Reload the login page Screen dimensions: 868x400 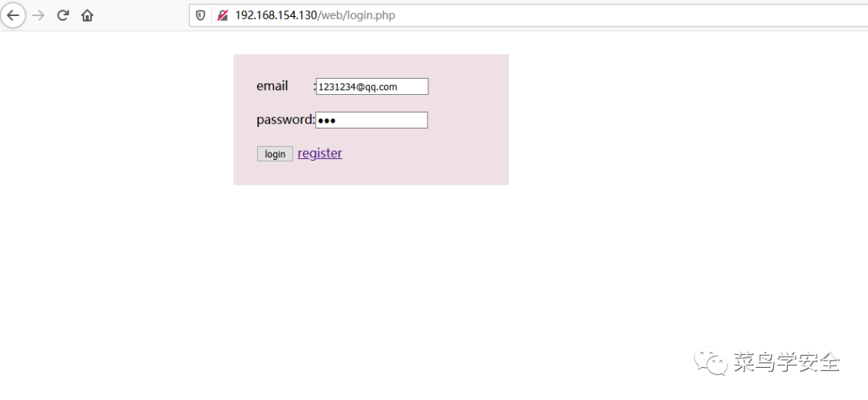[63, 15]
